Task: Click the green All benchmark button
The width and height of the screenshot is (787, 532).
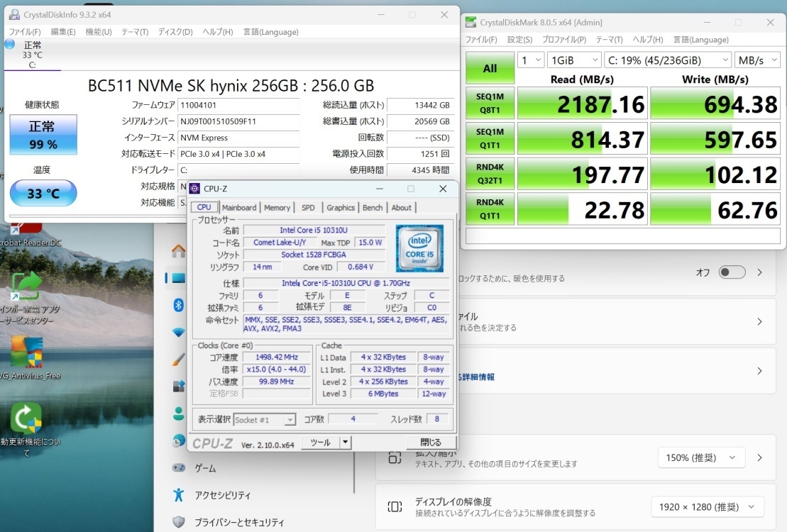Action: 490,69
